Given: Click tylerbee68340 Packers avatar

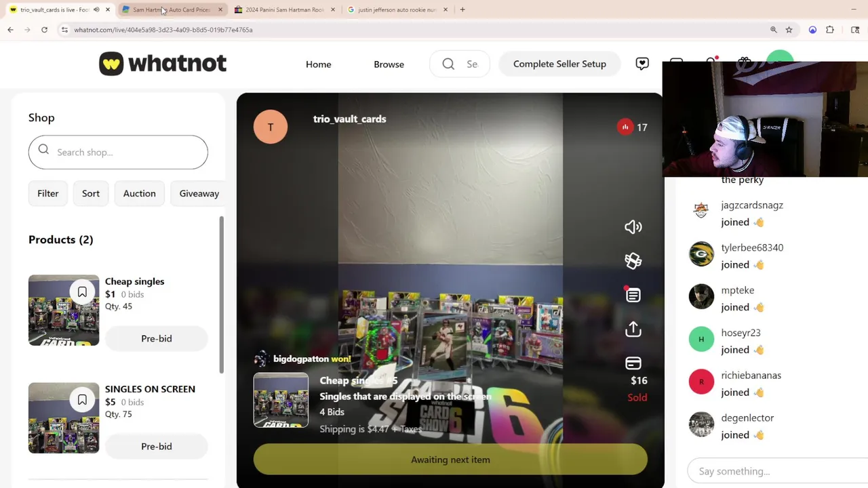Looking at the screenshot, I should click(x=701, y=253).
